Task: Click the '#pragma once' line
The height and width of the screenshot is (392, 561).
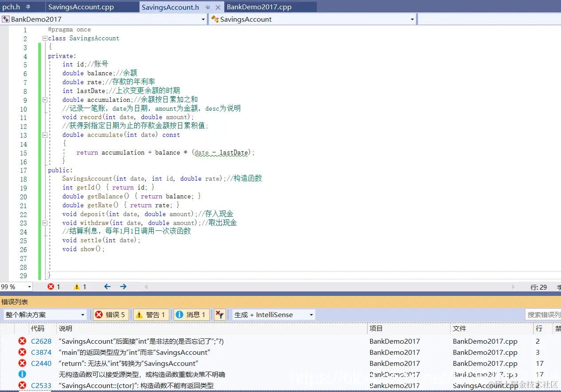Action: 70,30
